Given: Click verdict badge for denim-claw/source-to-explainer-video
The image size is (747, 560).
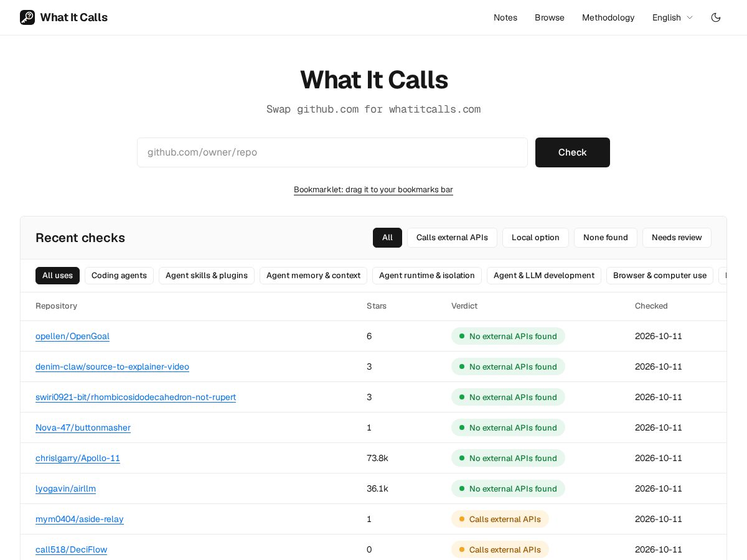Looking at the screenshot, I should (508, 366).
